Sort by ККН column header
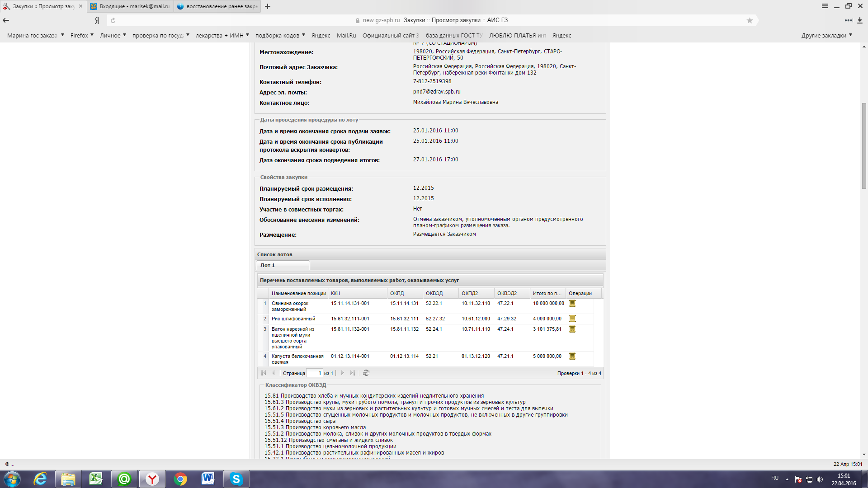Screen dimensions: 868x488 click(358, 293)
